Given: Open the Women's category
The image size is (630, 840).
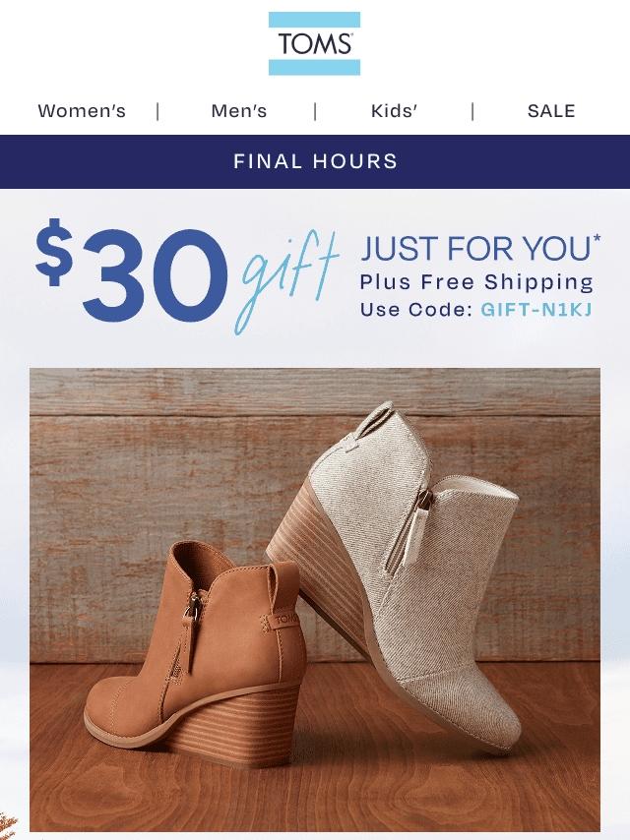Looking at the screenshot, I should 82,111.
